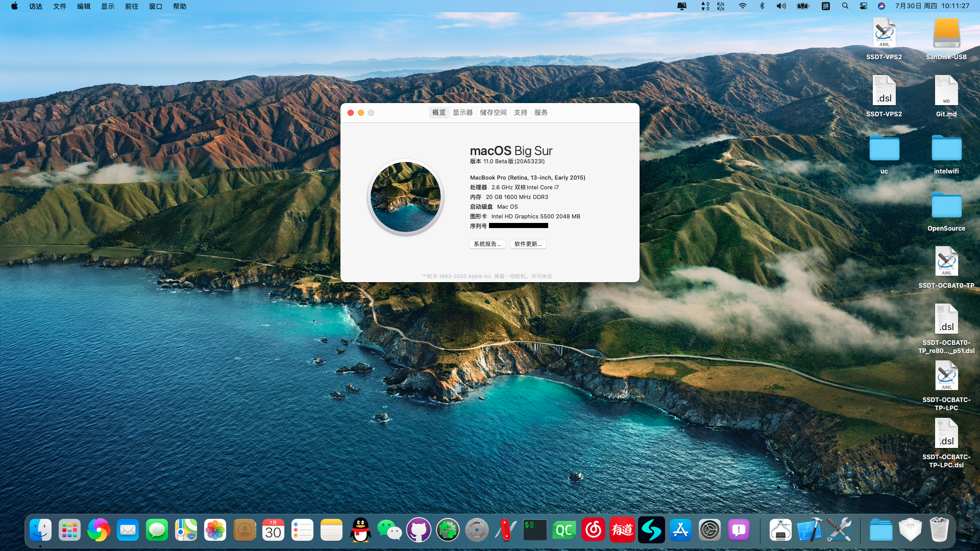Screen dimensions: 980x551
Task: Switch to the 服务 tab
Action: coord(541,113)
